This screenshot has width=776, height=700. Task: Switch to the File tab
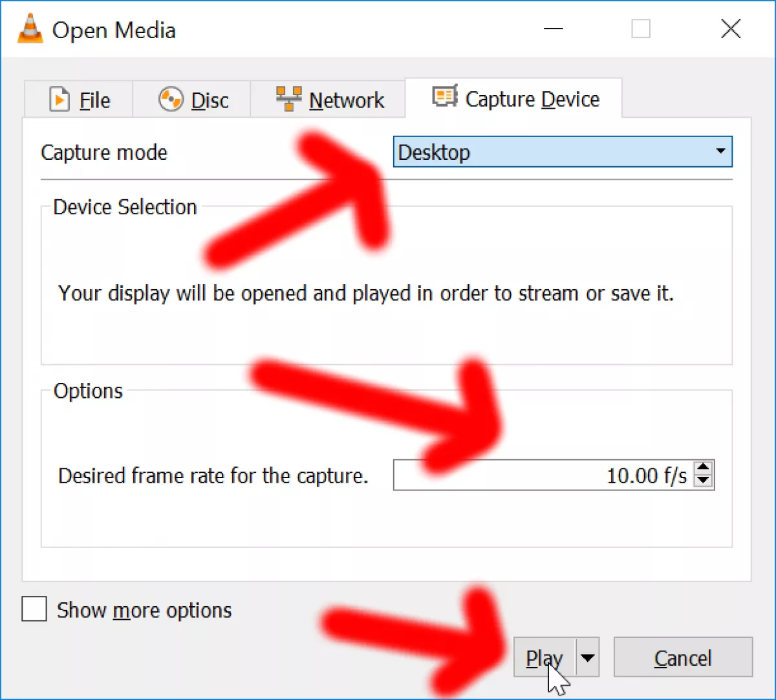tap(78, 100)
